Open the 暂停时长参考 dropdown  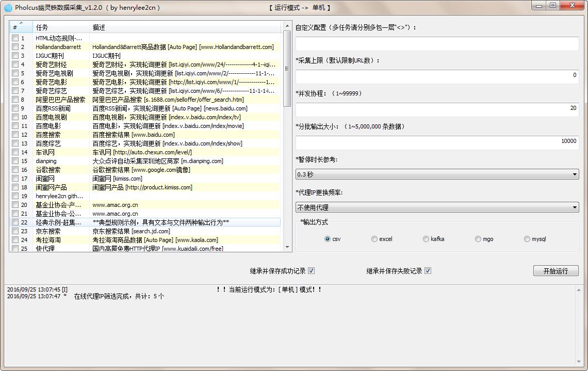click(x=437, y=174)
